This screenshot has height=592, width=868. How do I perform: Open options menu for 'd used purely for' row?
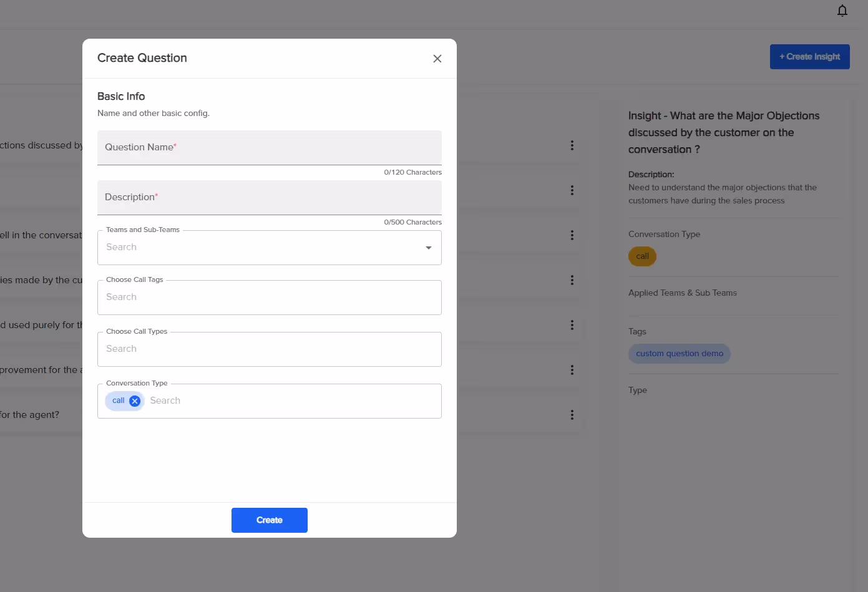tap(572, 325)
